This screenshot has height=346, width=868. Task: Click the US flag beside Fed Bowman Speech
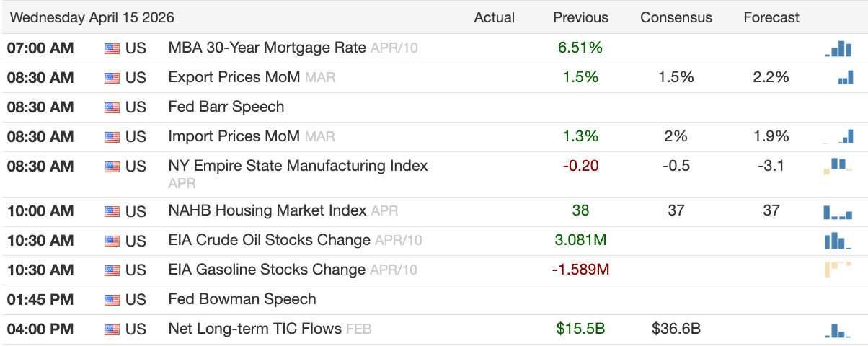pyautogui.click(x=112, y=300)
